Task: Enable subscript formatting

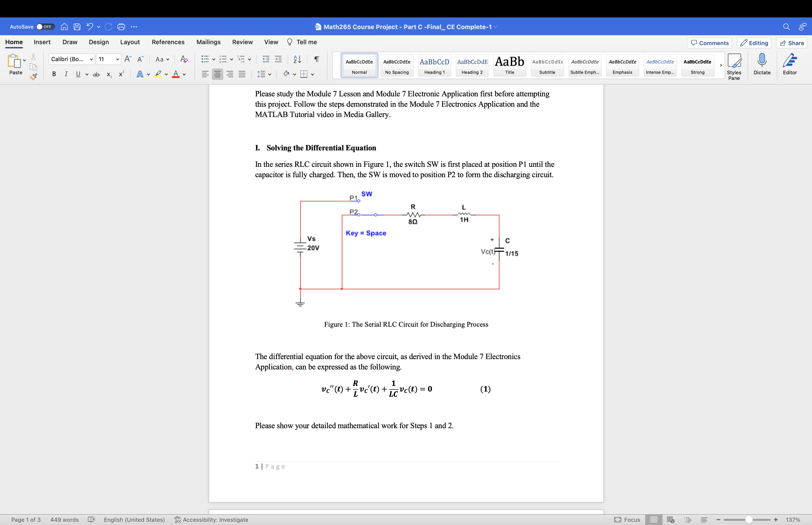Action: click(x=109, y=74)
